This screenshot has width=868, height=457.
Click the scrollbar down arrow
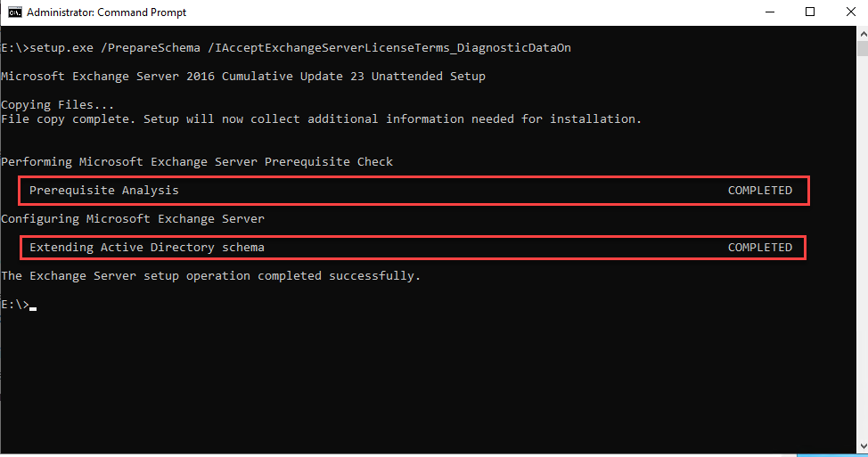861,447
